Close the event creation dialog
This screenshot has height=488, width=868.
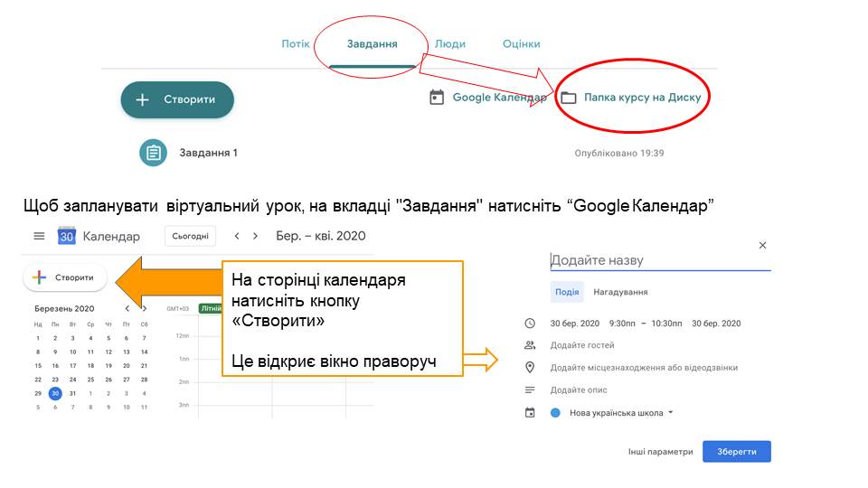click(762, 245)
